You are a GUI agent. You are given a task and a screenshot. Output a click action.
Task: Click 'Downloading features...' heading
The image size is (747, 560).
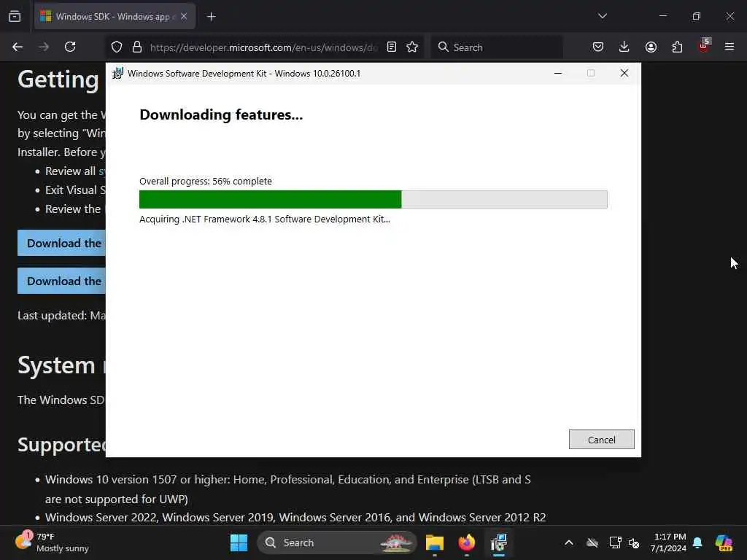coord(221,114)
